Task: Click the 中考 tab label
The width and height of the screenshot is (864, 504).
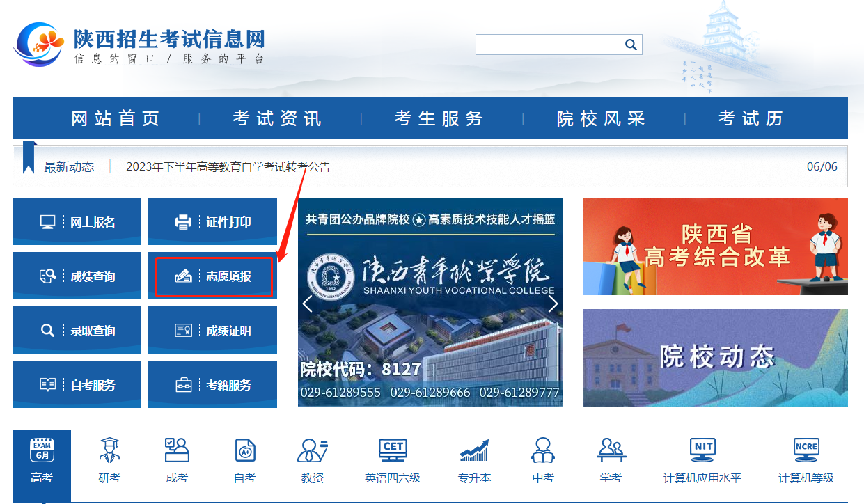Action: click(543, 478)
